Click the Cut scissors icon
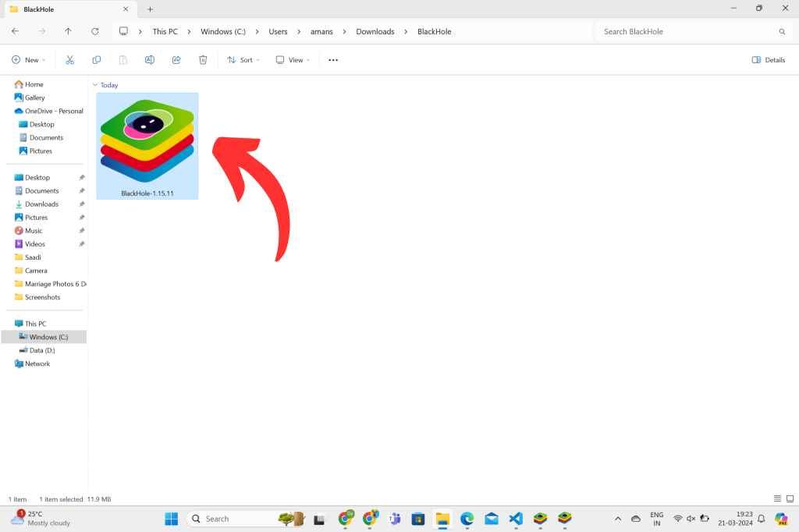 (69, 60)
